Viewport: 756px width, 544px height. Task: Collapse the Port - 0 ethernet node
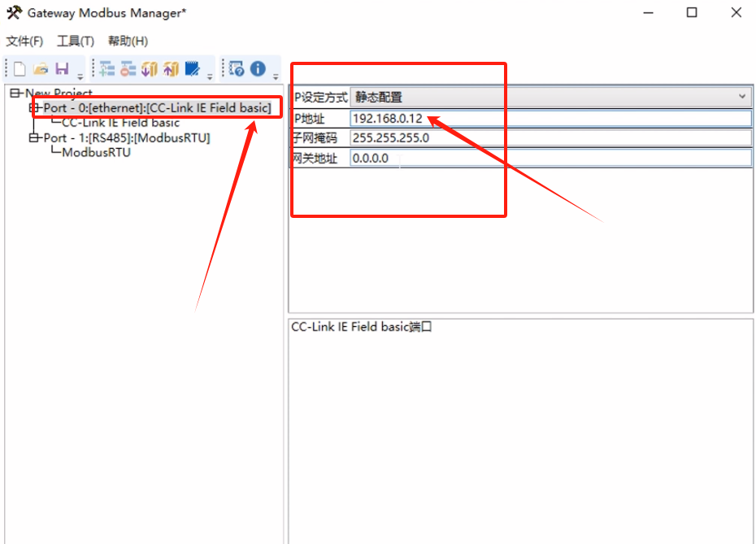pos(34,108)
